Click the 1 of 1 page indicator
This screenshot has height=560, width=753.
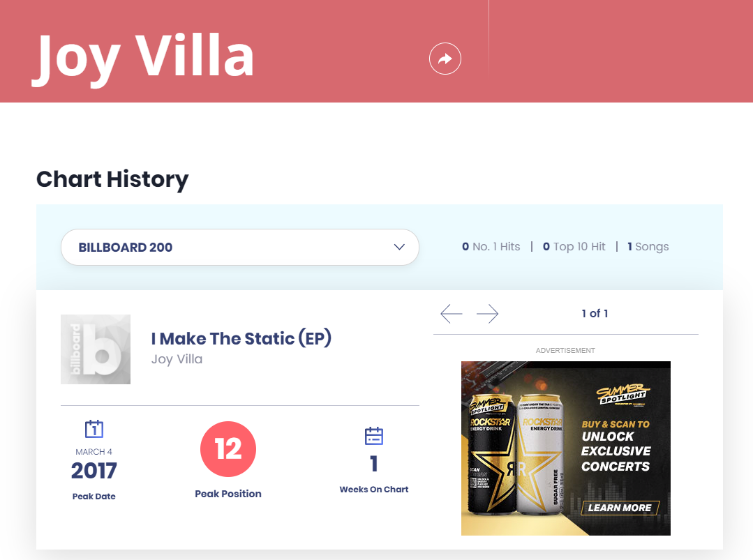pos(595,314)
